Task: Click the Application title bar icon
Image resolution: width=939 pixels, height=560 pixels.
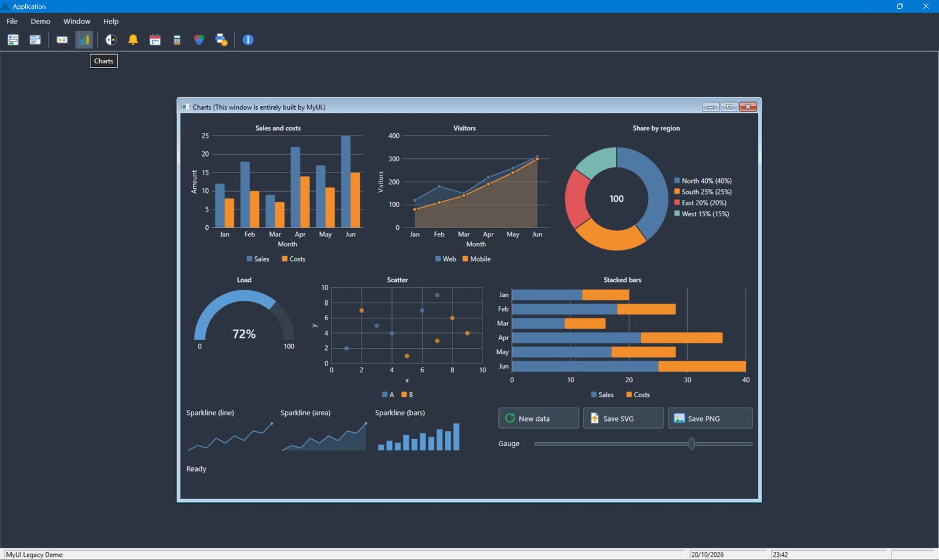Action: 6,6
